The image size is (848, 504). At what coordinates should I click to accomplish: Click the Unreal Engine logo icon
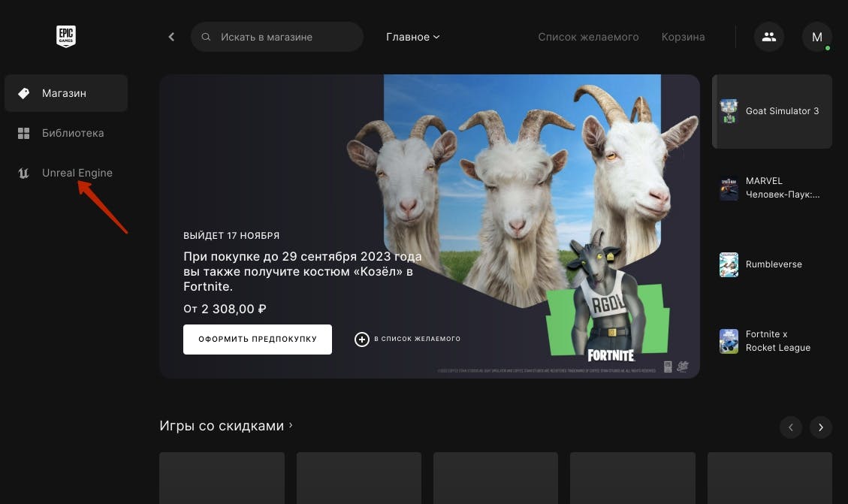click(x=23, y=173)
